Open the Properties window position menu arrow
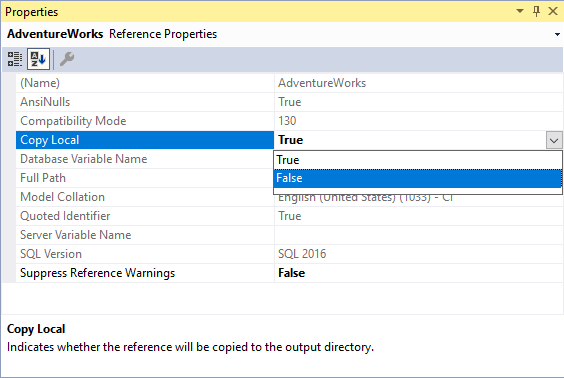 pos(520,12)
